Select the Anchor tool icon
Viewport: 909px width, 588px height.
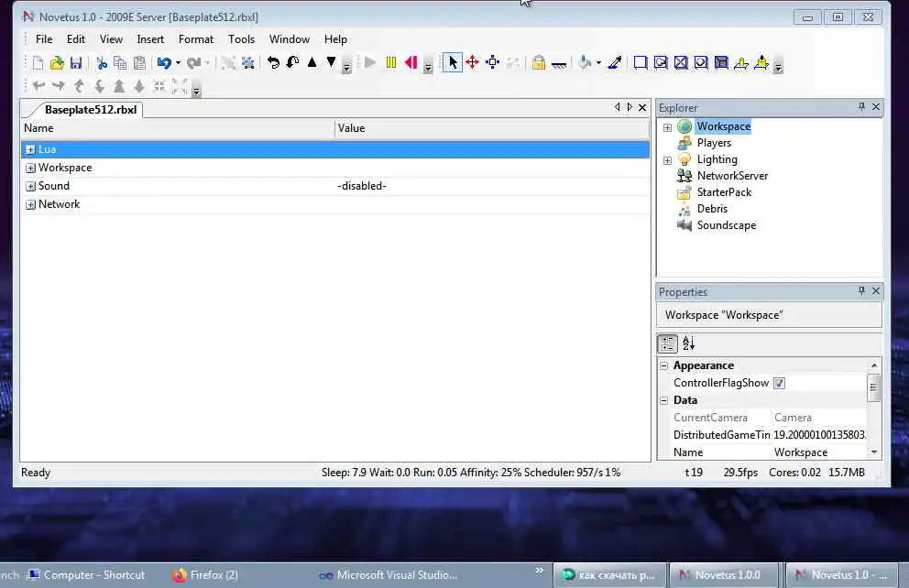(559, 63)
